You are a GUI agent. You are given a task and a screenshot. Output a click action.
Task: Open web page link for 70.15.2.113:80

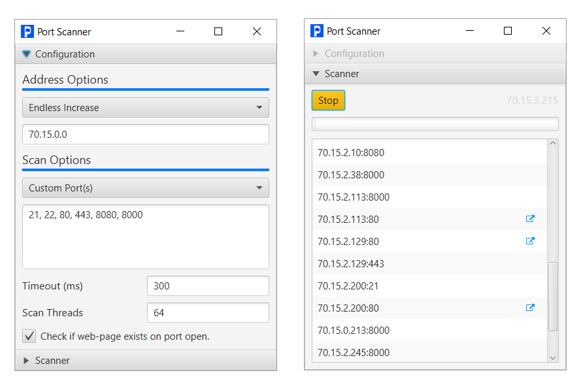coord(530,219)
